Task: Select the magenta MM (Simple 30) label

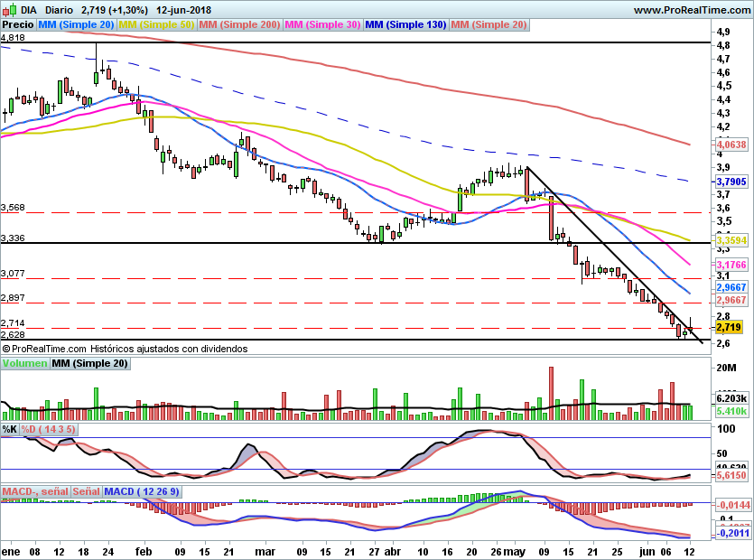Action: click(322, 24)
